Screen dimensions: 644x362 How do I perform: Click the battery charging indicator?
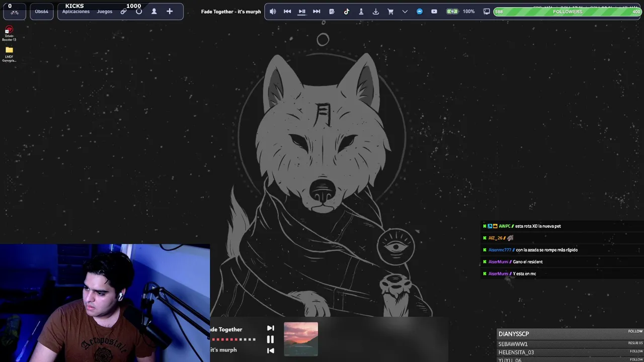(452, 12)
